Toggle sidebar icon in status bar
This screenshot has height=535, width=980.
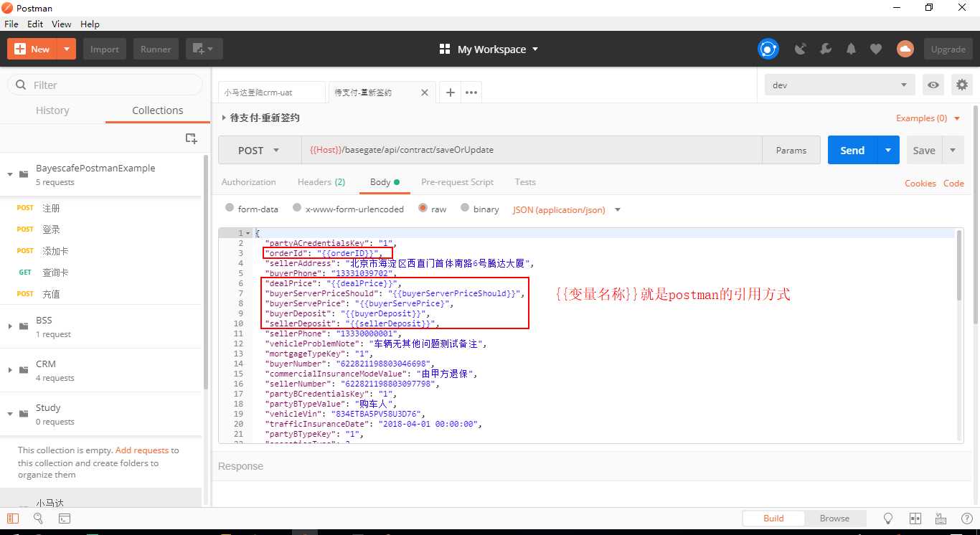coord(13,518)
